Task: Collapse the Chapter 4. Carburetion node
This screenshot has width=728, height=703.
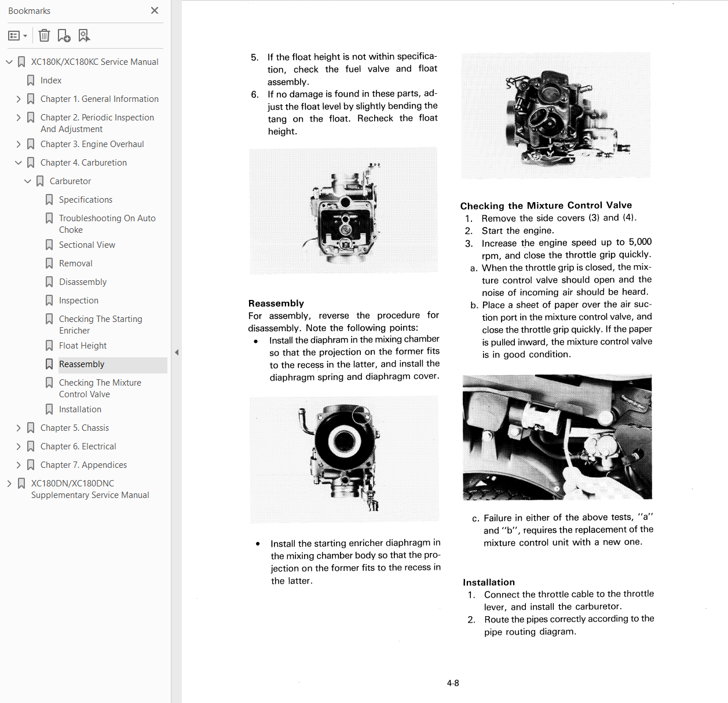Action: tap(19, 163)
